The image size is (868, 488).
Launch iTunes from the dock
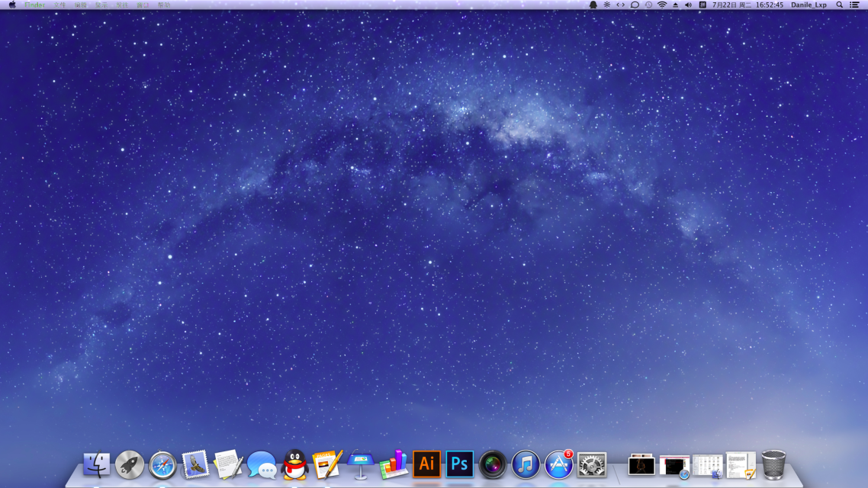525,464
